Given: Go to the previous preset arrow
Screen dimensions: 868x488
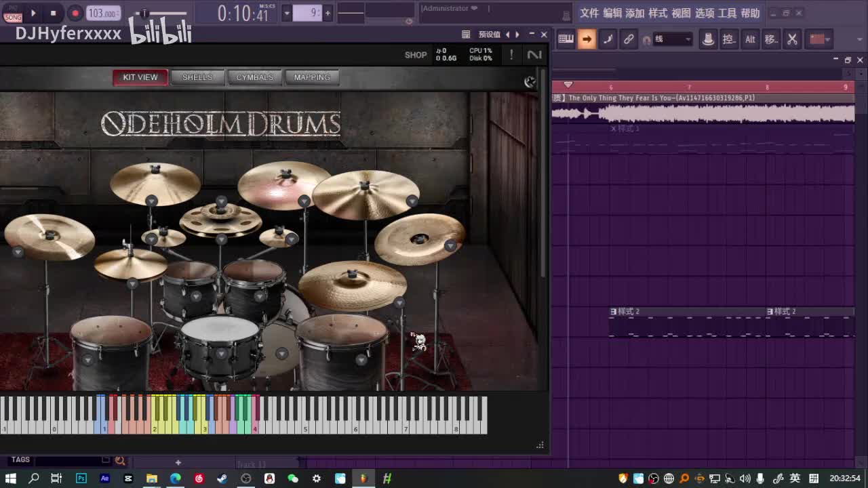Looking at the screenshot, I should click(508, 35).
